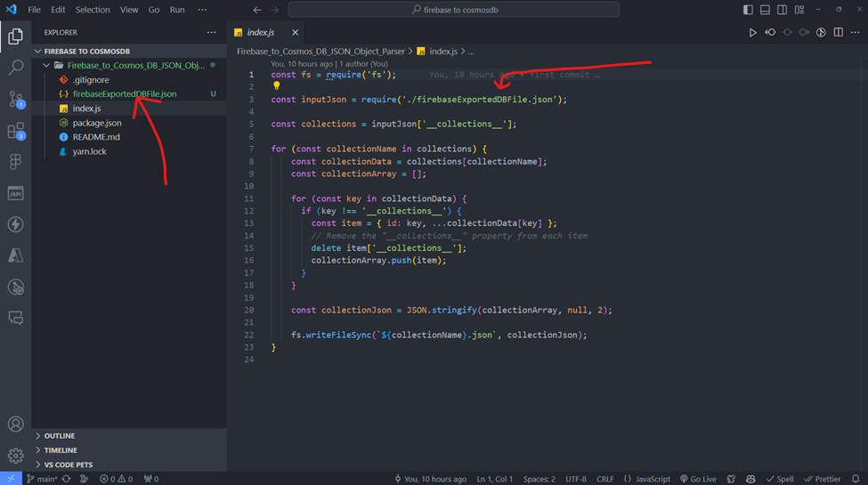The width and height of the screenshot is (868, 485).
Task: Click Ln 1, Col 1 cursor position
Action: point(495,479)
